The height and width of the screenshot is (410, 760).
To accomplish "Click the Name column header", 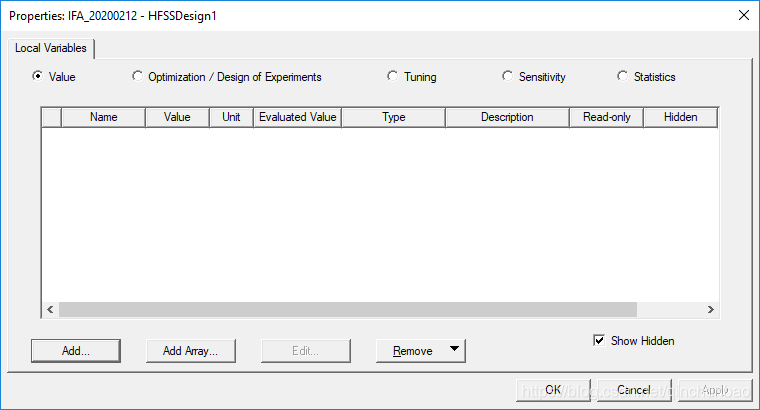I will tap(103, 117).
